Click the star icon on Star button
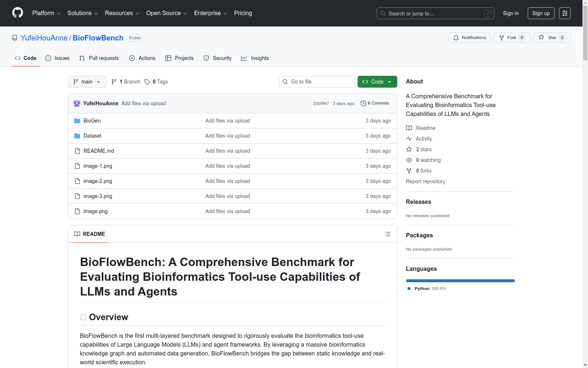This screenshot has width=588, height=368. (541, 37)
